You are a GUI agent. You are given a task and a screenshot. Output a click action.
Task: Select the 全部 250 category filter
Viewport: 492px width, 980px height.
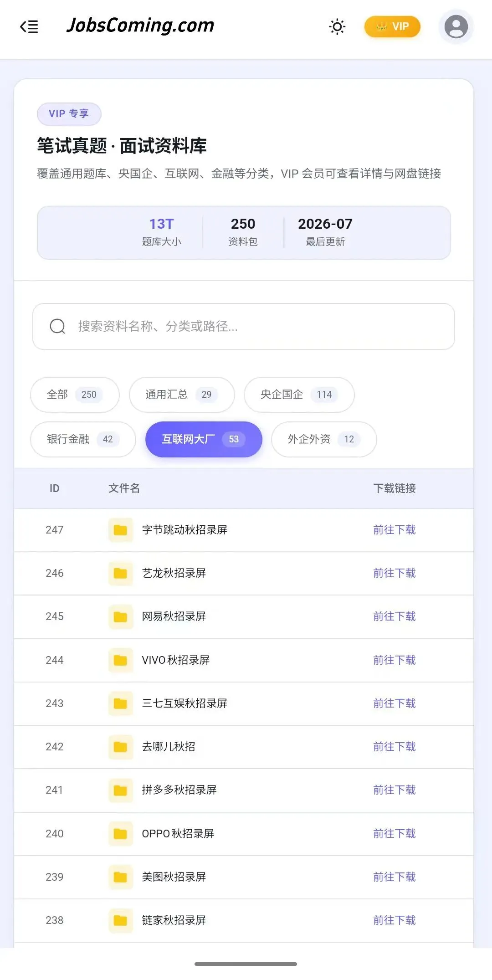click(75, 395)
